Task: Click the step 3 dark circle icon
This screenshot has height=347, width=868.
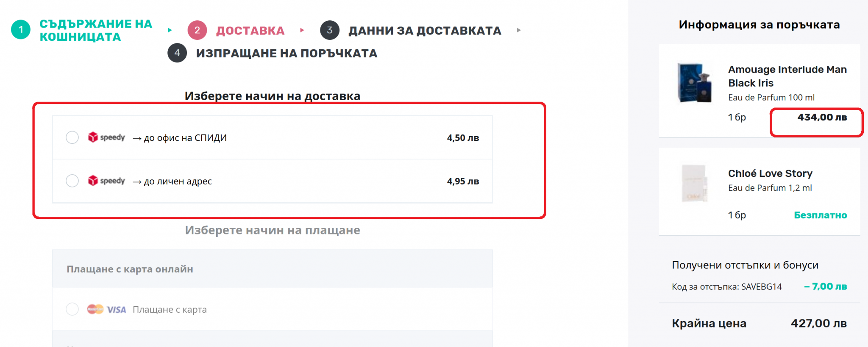Action: (x=330, y=30)
